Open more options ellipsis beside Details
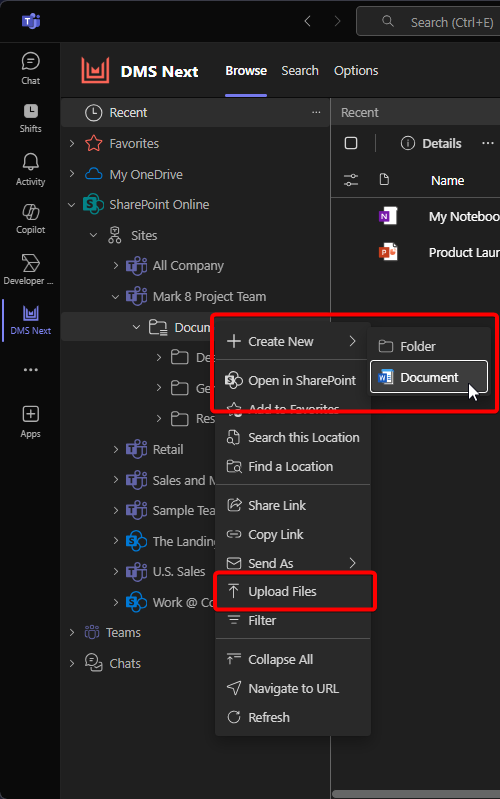 (x=488, y=143)
